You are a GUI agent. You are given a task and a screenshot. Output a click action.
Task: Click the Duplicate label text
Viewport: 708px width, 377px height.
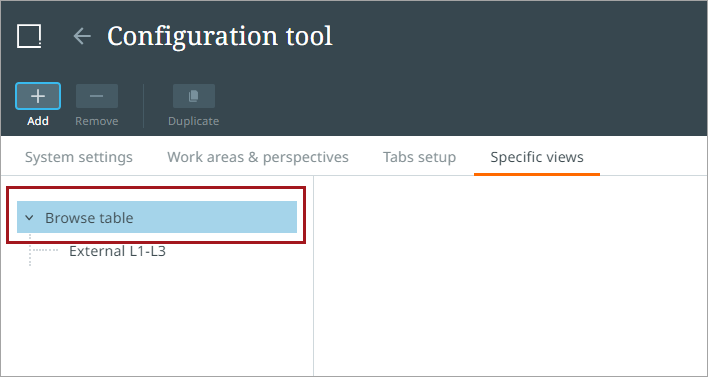pyautogui.click(x=194, y=121)
